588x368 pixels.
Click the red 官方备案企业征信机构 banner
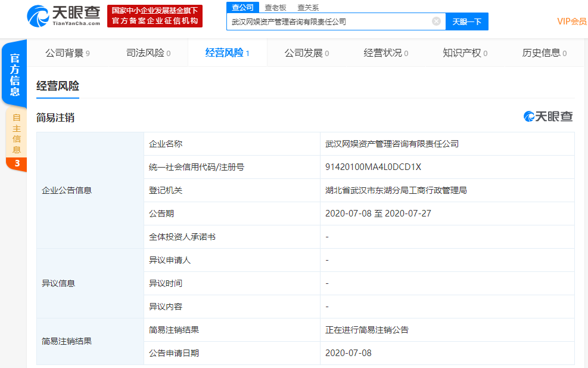tap(155, 16)
